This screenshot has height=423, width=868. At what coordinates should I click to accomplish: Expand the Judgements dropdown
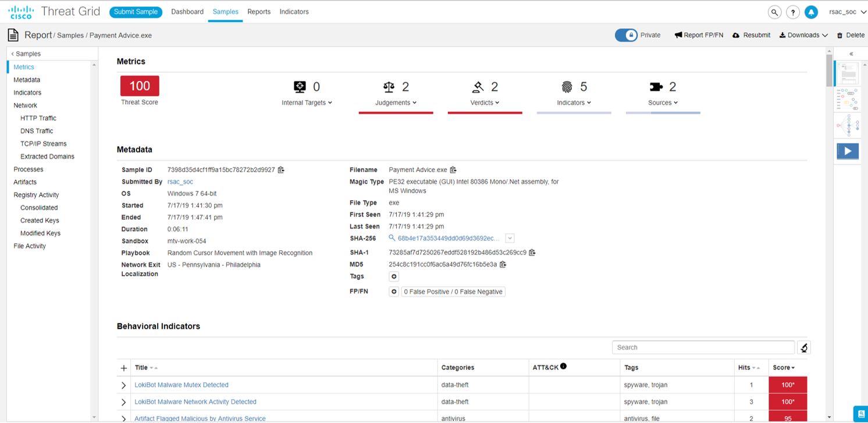coord(396,103)
